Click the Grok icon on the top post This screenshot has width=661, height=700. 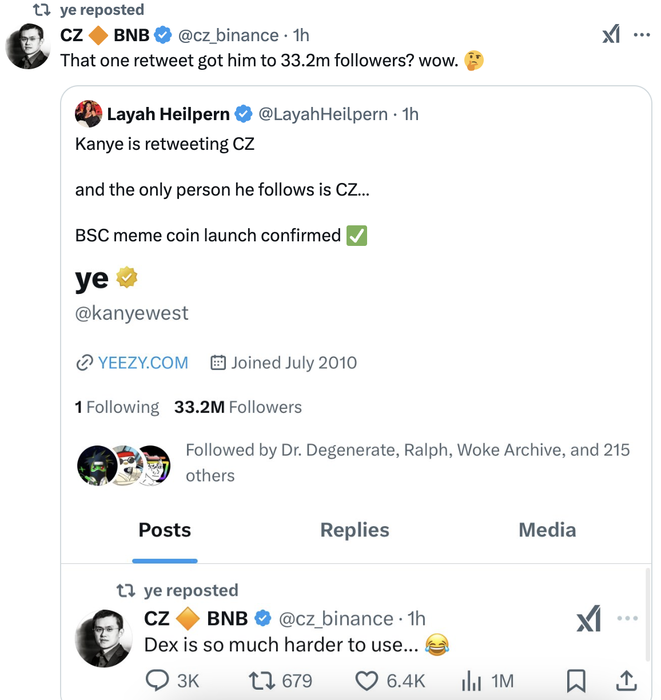click(x=611, y=35)
